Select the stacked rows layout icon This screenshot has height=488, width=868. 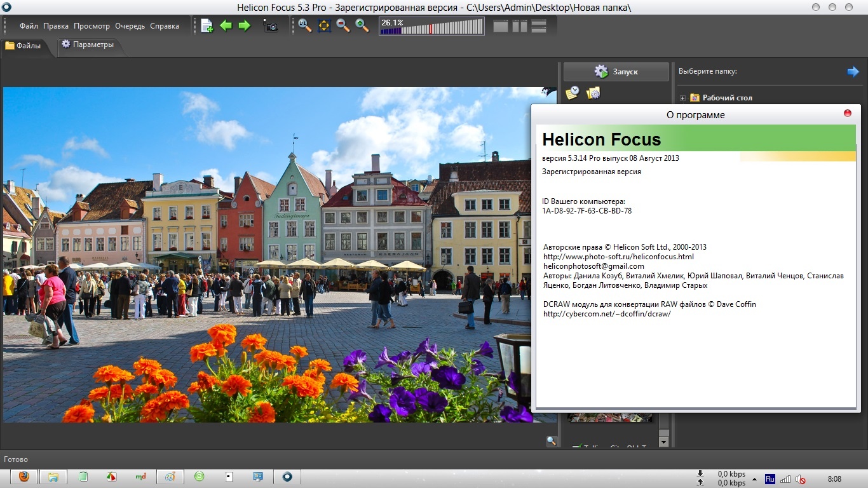539,26
